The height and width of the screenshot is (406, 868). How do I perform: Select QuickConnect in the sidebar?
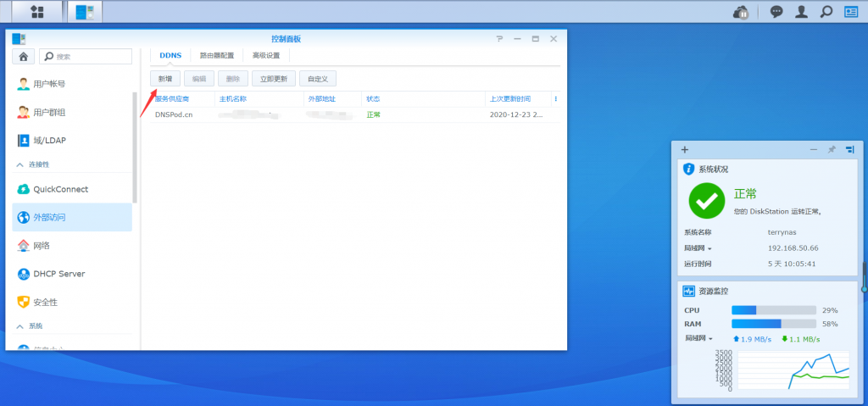tap(60, 189)
